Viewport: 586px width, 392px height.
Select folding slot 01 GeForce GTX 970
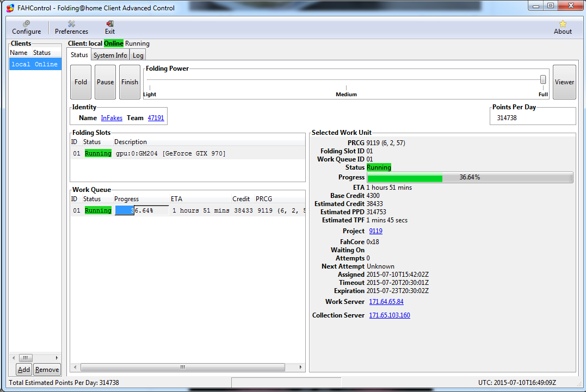point(188,153)
